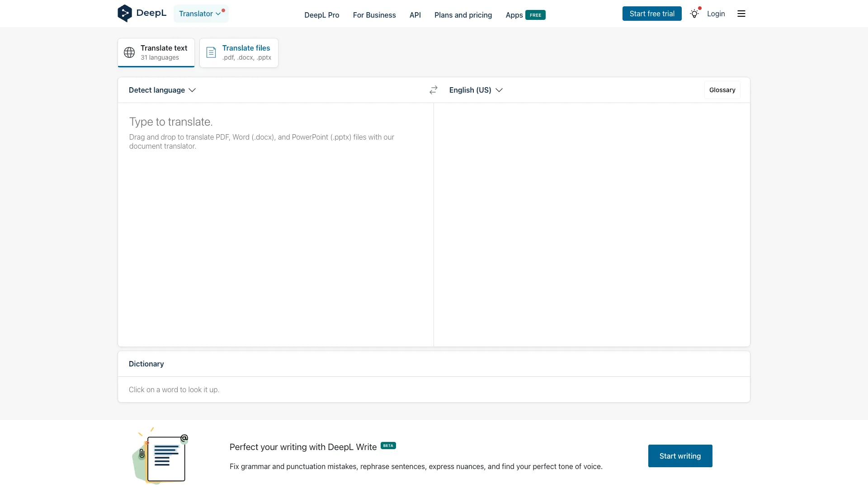Click Start writing for DeepL Write
Image resolution: width=868 pixels, height=488 pixels.
[680, 455]
